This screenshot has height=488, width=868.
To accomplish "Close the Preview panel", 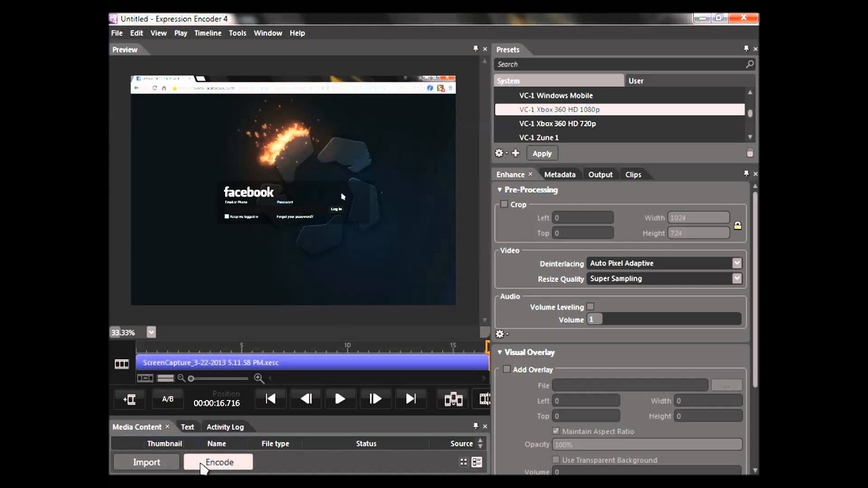I will pos(485,49).
